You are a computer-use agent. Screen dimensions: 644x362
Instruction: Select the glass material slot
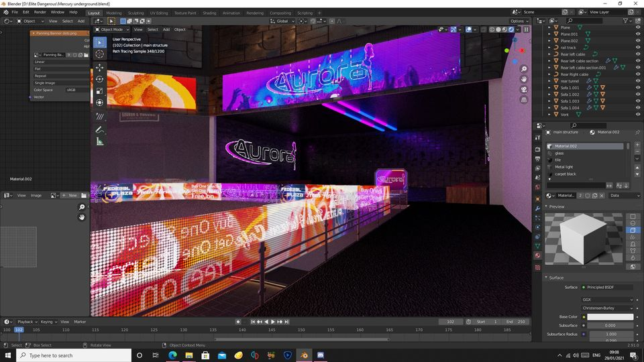585,153
